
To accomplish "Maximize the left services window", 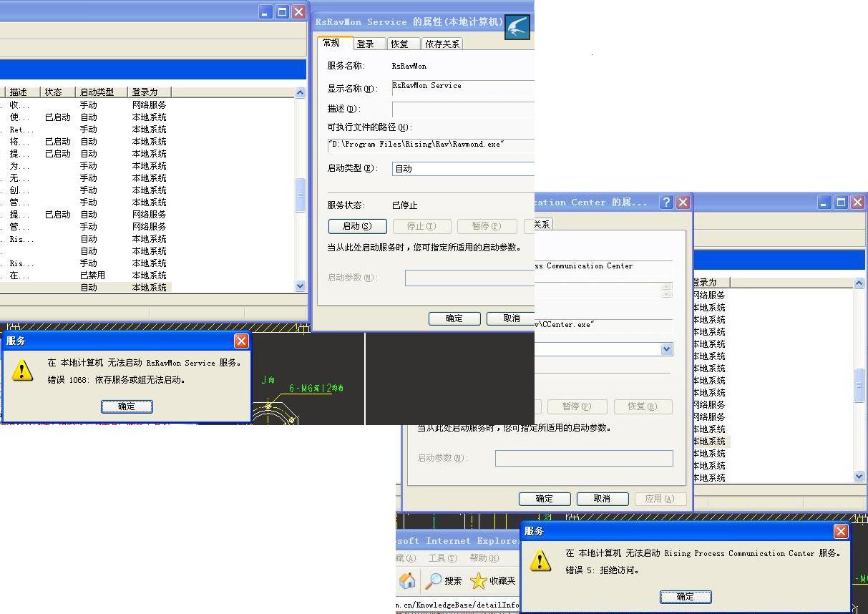I will click(x=282, y=11).
